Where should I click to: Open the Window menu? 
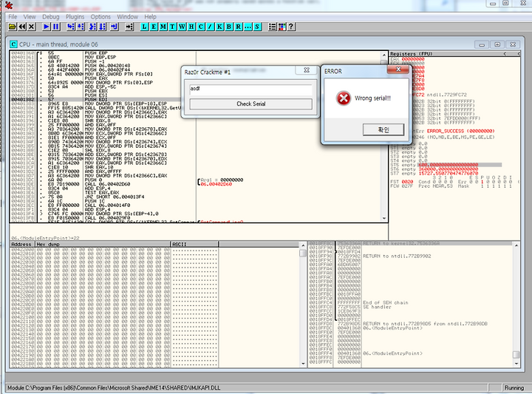pos(128,16)
